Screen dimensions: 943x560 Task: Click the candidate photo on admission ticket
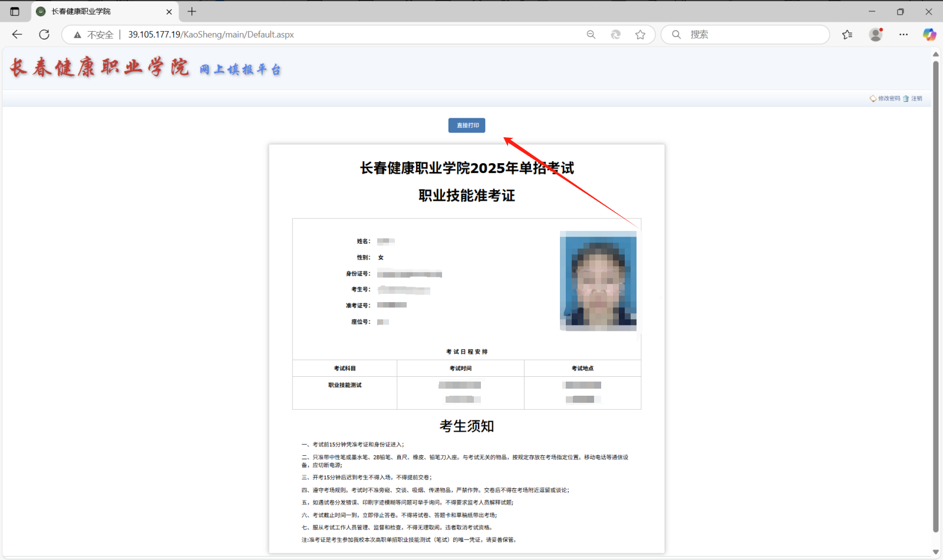pos(598,281)
